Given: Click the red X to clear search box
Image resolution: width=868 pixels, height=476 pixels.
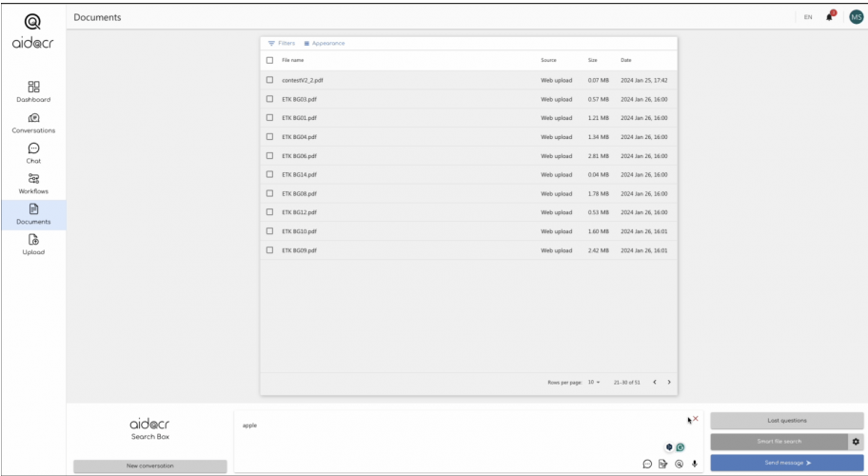Looking at the screenshot, I should tap(696, 419).
